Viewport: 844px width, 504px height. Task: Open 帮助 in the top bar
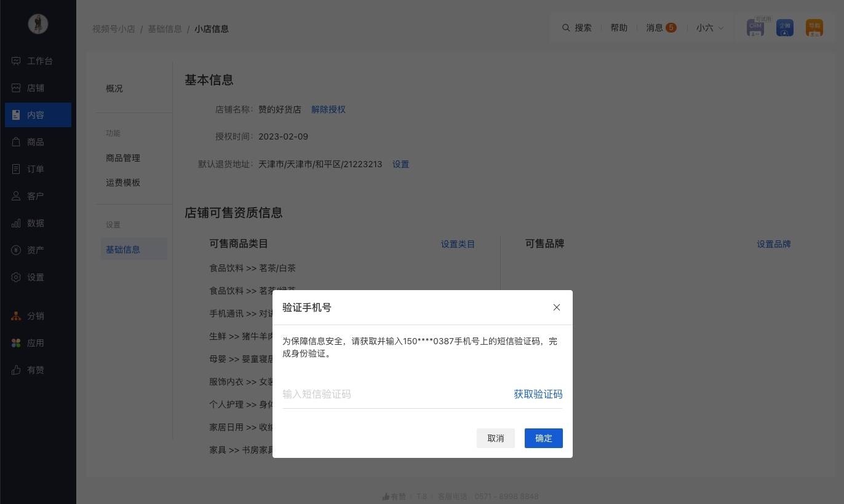pyautogui.click(x=619, y=28)
